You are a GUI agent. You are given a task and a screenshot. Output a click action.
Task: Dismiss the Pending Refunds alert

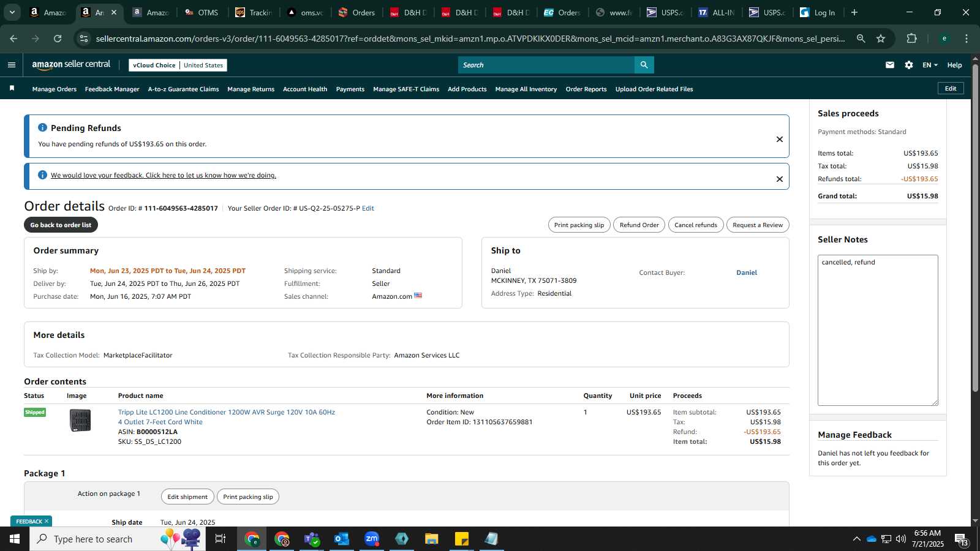[x=780, y=139]
